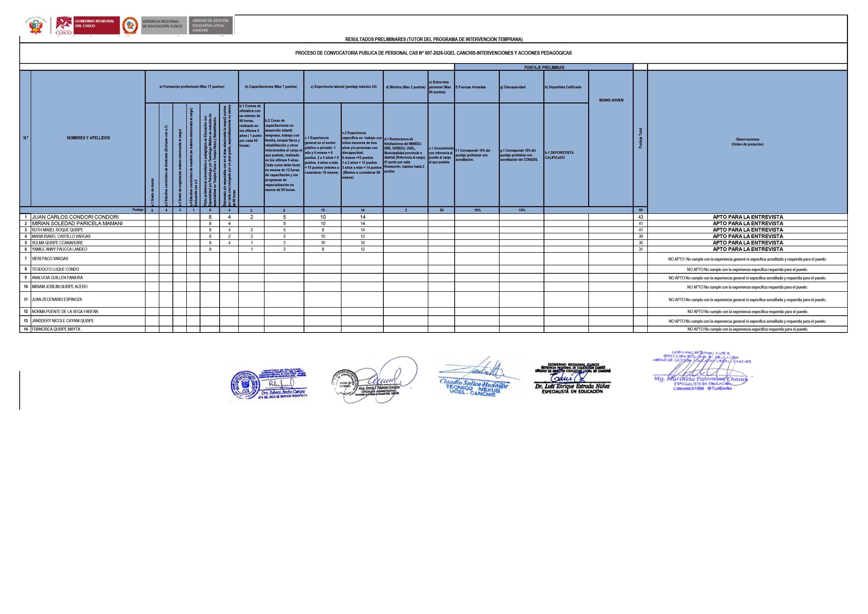The height and width of the screenshot is (614, 868).
Task: Select the 'e.1 Conocimiento con referencia' description
Action: point(441,155)
